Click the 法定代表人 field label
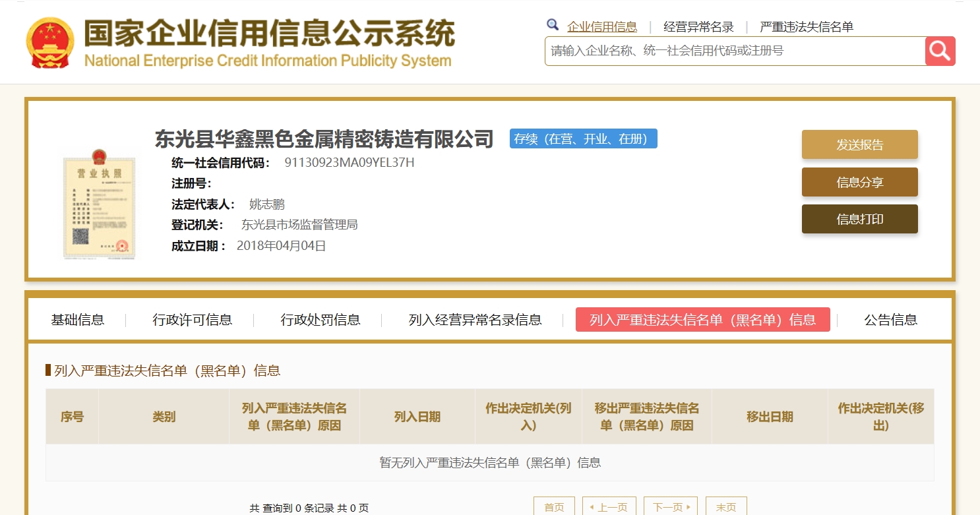980x515 pixels. pos(203,204)
